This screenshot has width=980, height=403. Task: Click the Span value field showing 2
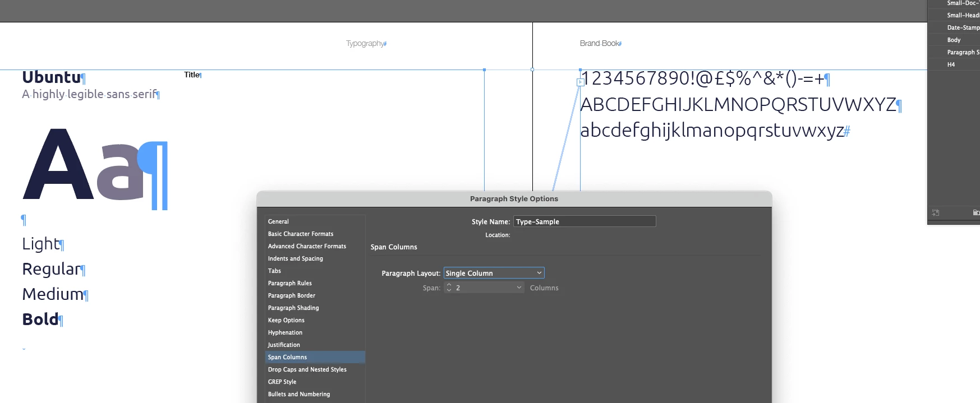484,288
